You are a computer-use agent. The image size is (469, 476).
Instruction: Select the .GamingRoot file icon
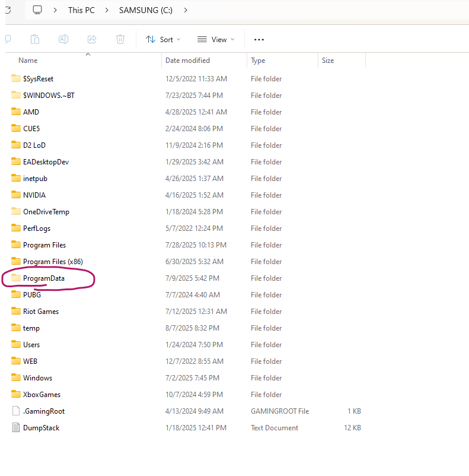tap(16, 411)
